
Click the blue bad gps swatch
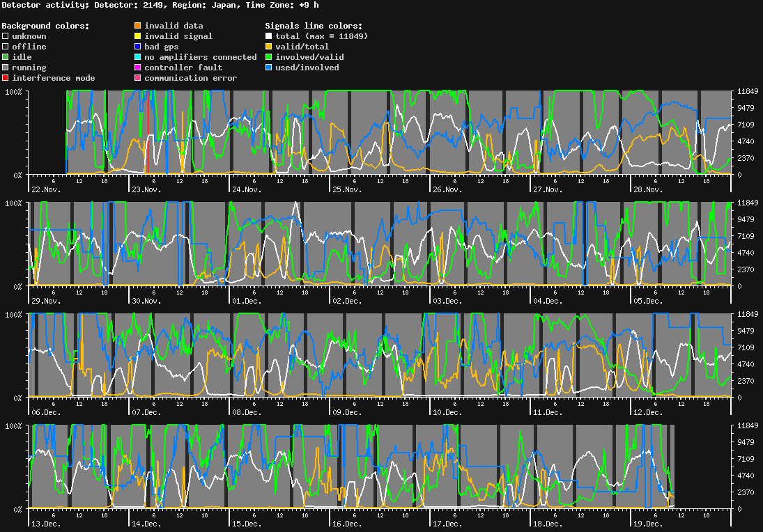tap(138, 47)
